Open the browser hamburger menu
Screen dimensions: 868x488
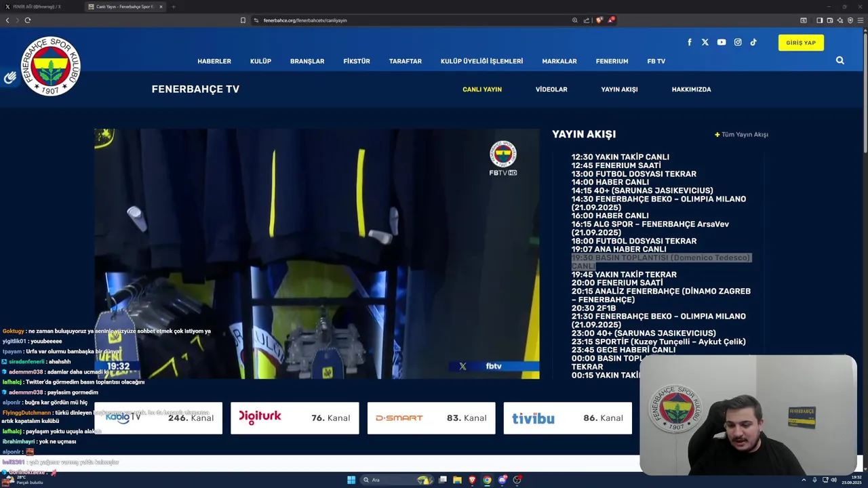861,20
